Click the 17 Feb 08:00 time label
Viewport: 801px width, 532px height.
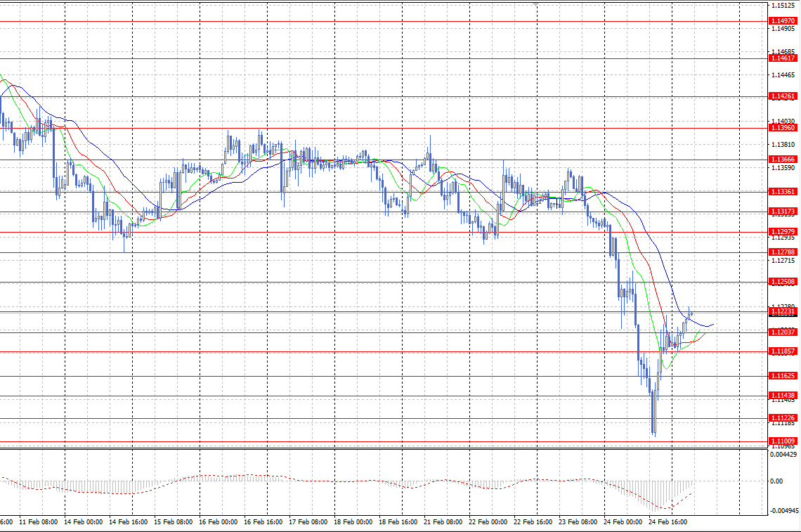point(308,522)
